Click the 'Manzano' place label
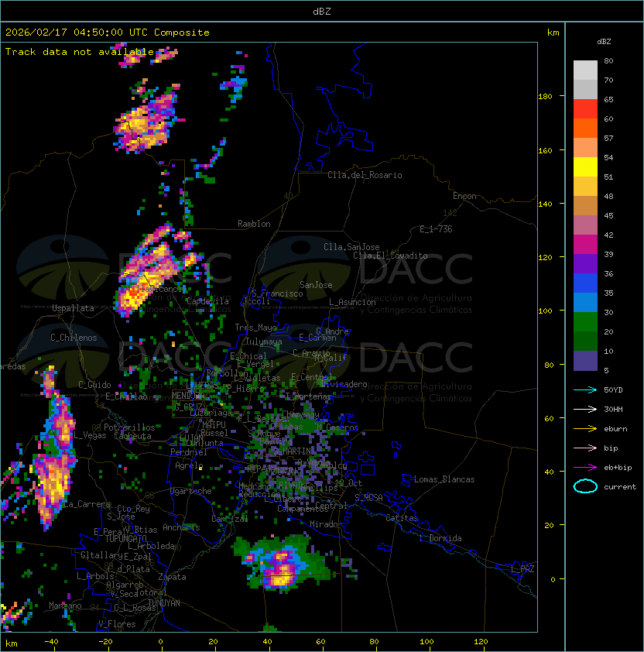Screen dimensions: 644x652 [65, 606]
